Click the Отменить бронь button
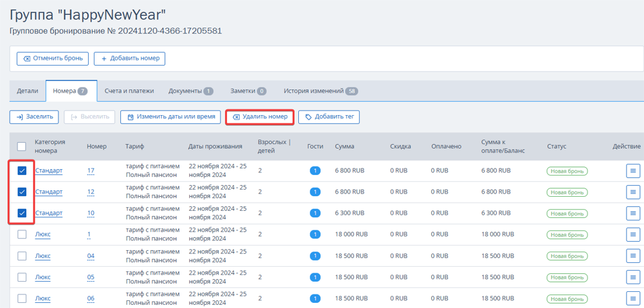This screenshot has height=308, width=644. [x=53, y=59]
